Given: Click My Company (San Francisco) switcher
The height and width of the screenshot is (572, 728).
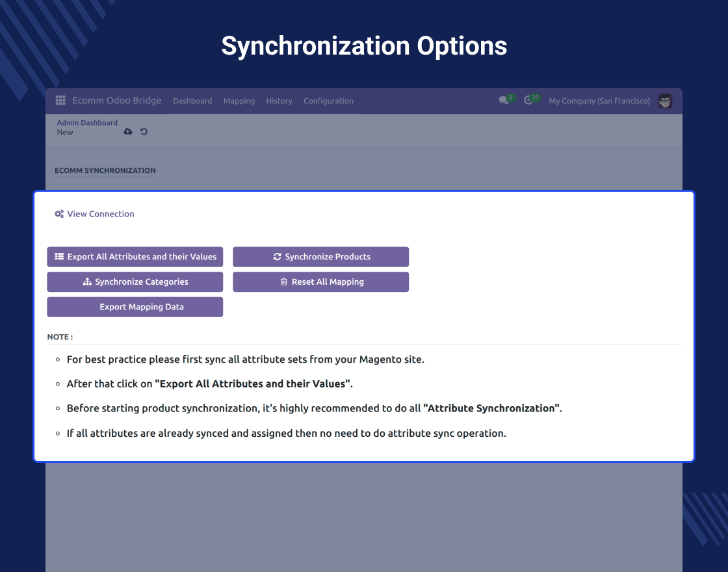Looking at the screenshot, I should point(599,101).
